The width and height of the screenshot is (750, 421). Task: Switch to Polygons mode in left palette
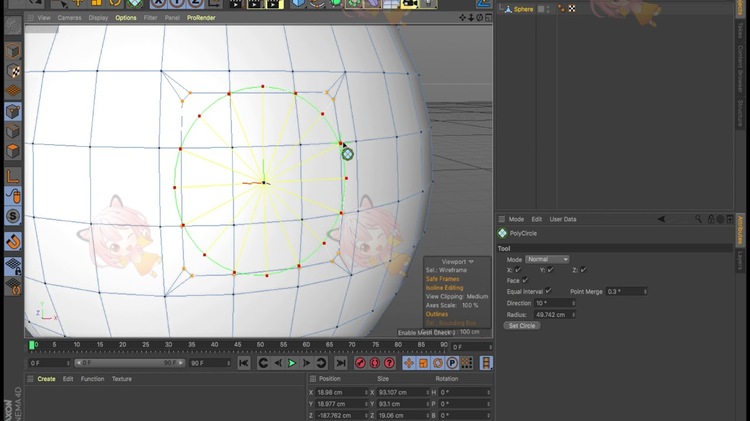click(x=13, y=151)
